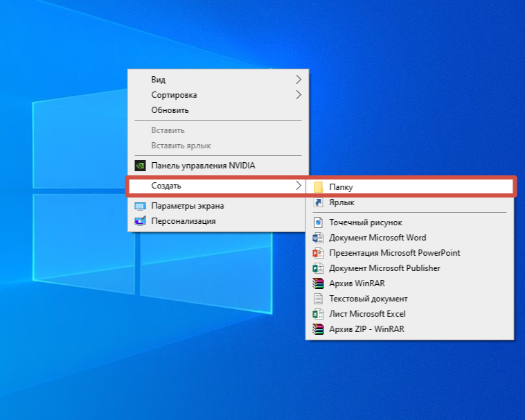Create a new Лист Microsoft Excel
525x420 pixels.
click(x=409, y=314)
